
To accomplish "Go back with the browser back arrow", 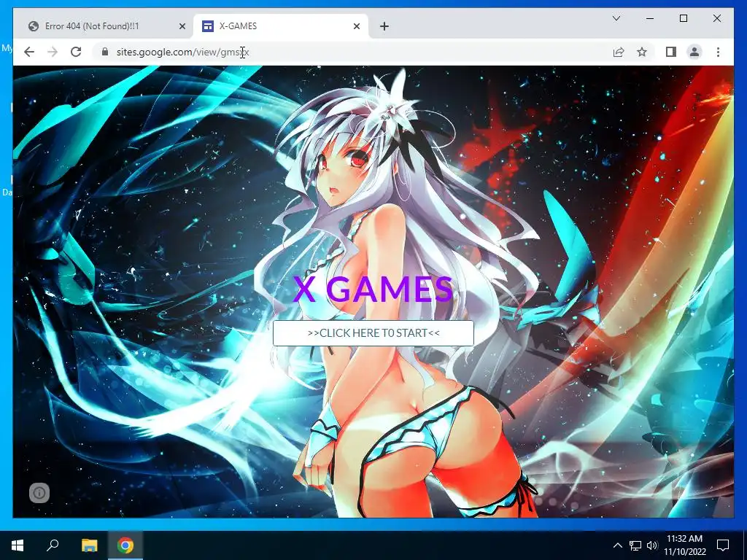I will click(29, 52).
